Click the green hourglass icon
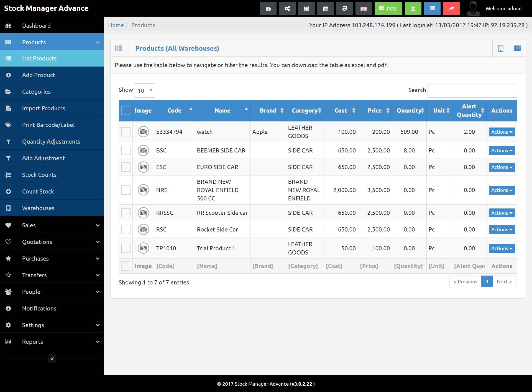Image resolution: width=532 pixels, height=392 pixels. tap(413, 9)
